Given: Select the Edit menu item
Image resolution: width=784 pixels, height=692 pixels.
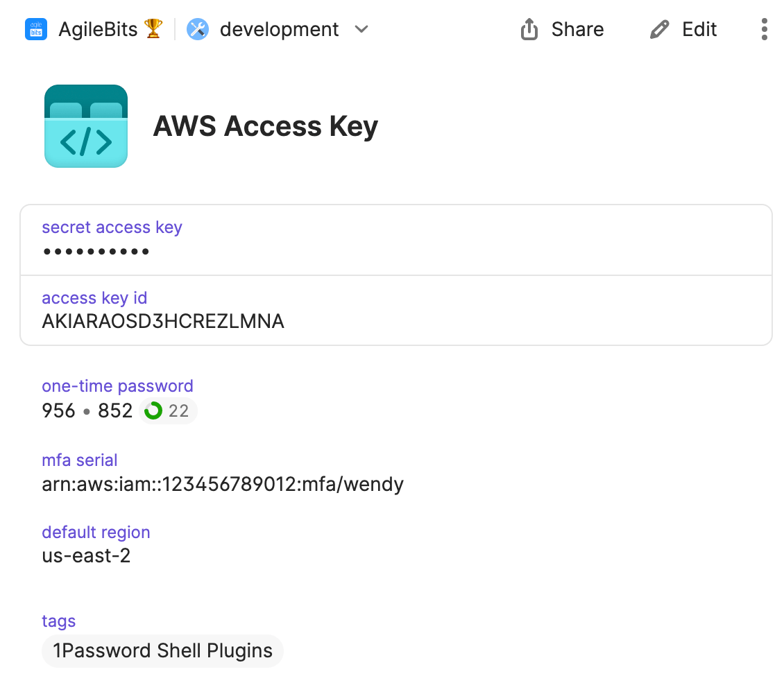Looking at the screenshot, I should pos(683,29).
